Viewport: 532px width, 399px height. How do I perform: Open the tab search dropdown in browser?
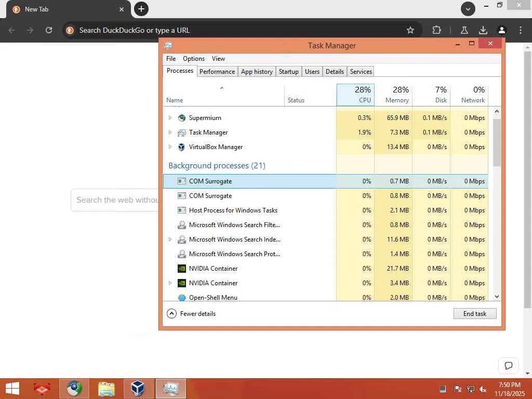pyautogui.click(x=468, y=9)
